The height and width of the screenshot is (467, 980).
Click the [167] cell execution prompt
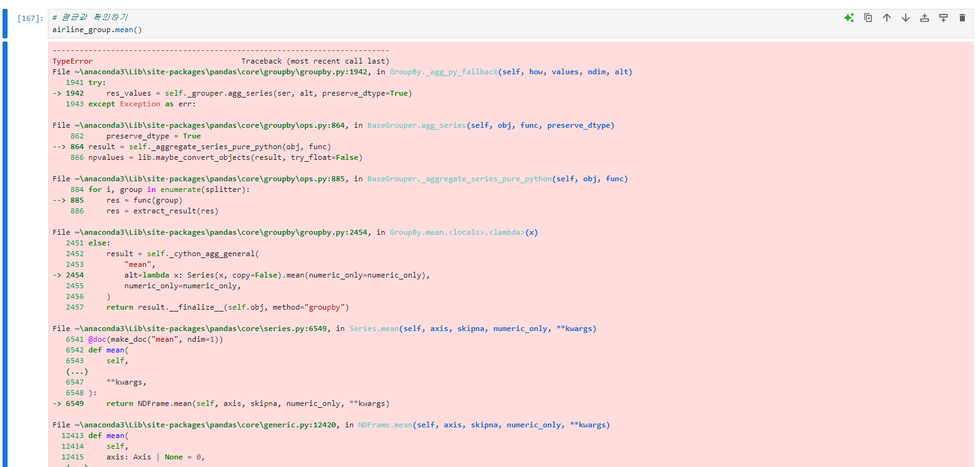coord(31,19)
